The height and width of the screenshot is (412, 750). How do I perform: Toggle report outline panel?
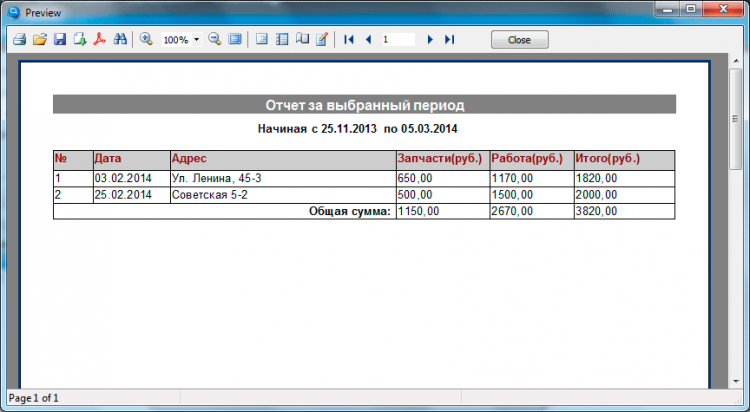click(x=262, y=39)
